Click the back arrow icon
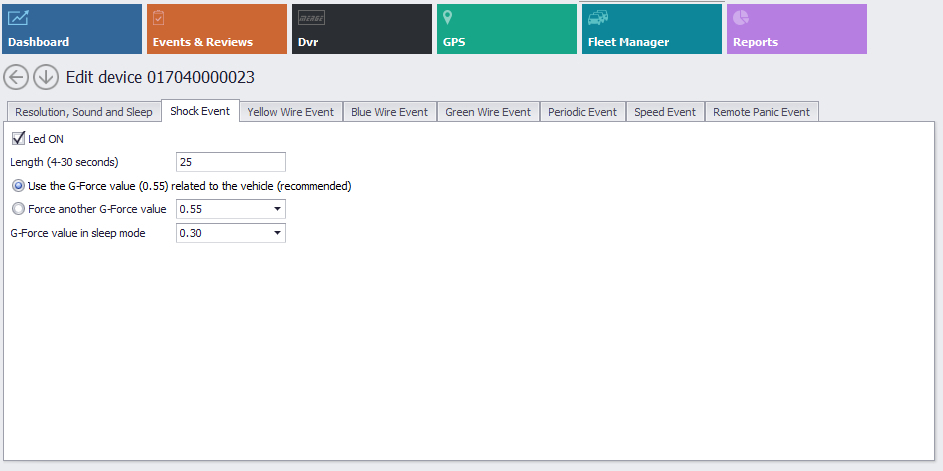Image resolution: width=943 pixels, height=471 pixels. [x=16, y=77]
